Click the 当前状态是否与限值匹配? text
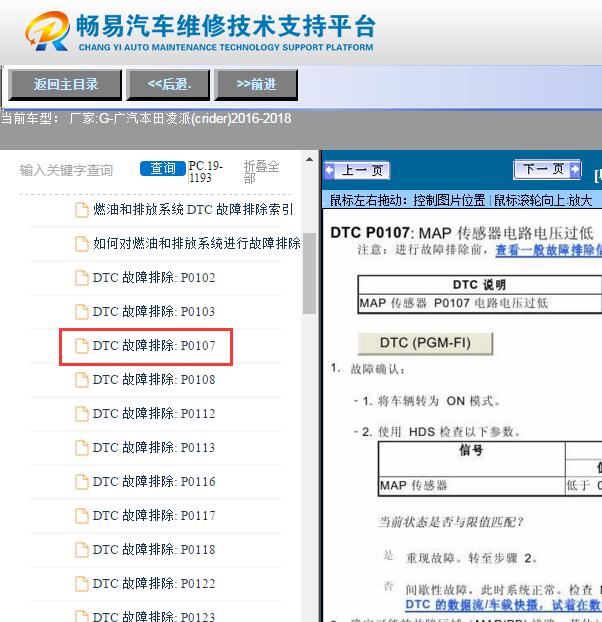602x622 pixels. (451, 522)
